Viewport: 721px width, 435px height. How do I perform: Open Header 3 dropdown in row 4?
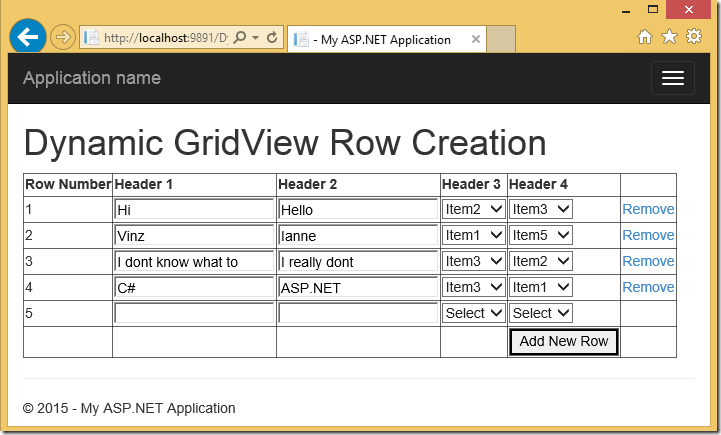coord(473,287)
